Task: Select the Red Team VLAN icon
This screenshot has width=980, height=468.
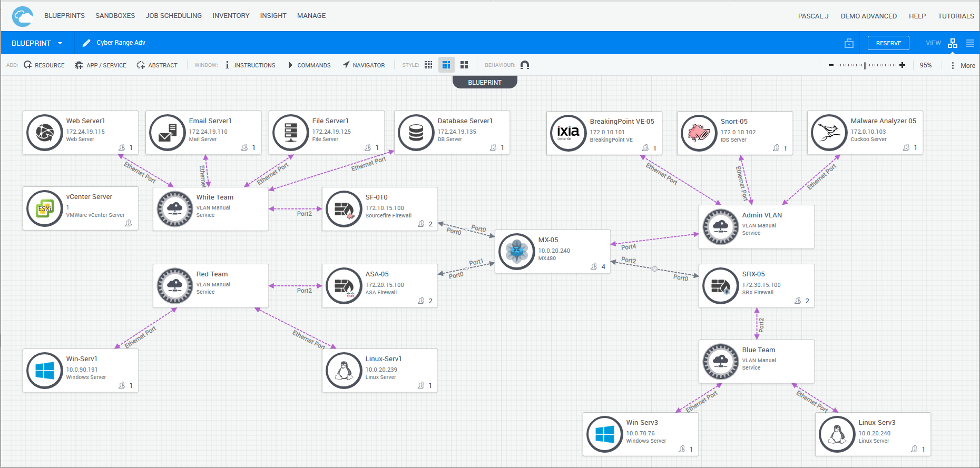Action: click(175, 286)
